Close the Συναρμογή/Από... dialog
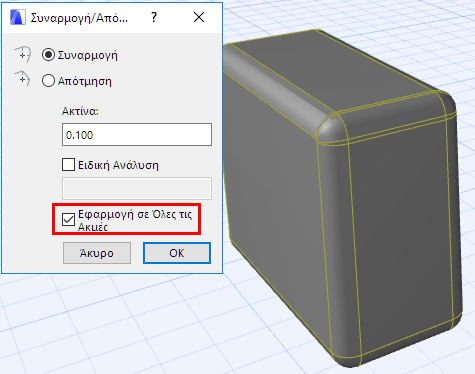This screenshot has width=475, height=374. (199, 17)
